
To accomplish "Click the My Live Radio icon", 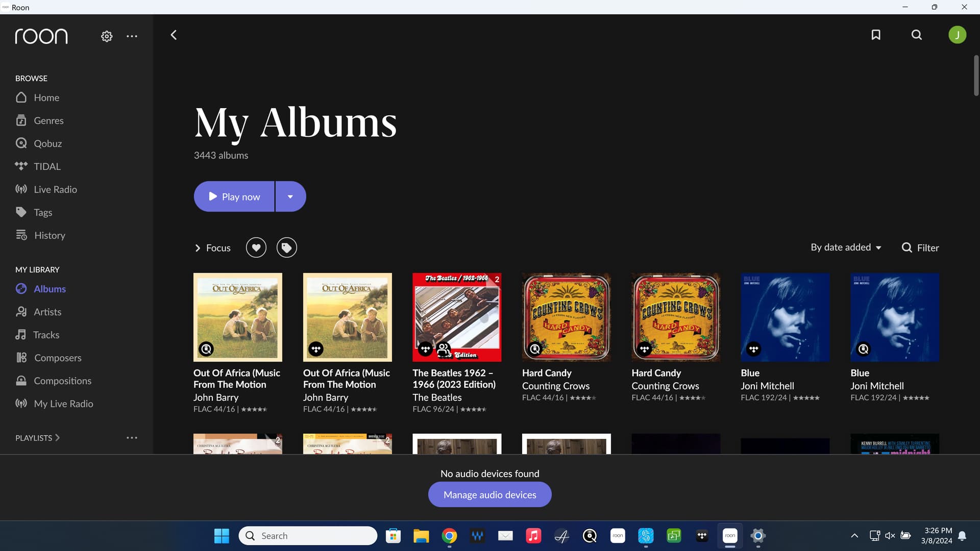I will pyautogui.click(x=21, y=403).
